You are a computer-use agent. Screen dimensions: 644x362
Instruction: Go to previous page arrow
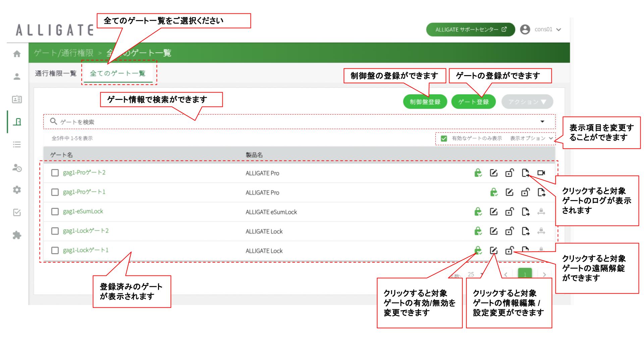[506, 275]
